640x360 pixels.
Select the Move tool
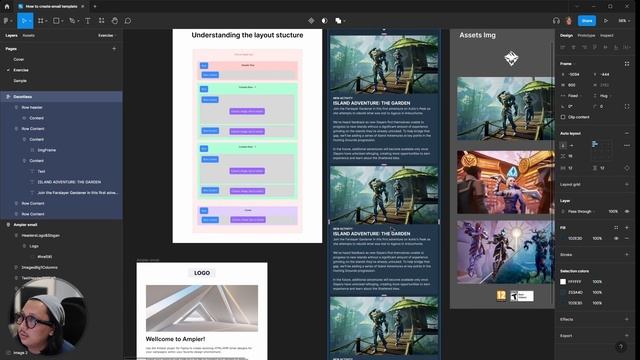[x=24, y=21]
